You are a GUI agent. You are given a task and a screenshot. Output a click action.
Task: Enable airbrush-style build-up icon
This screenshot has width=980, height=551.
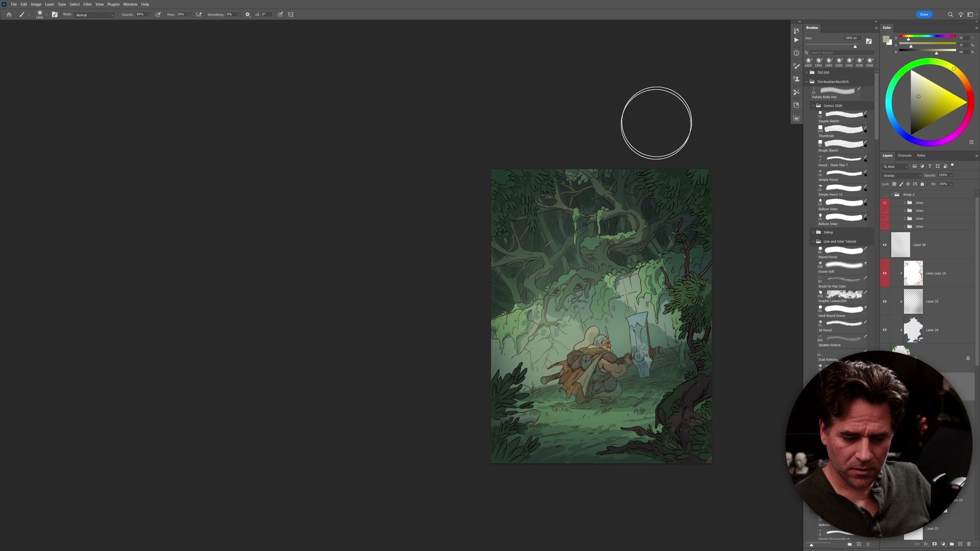pos(199,14)
